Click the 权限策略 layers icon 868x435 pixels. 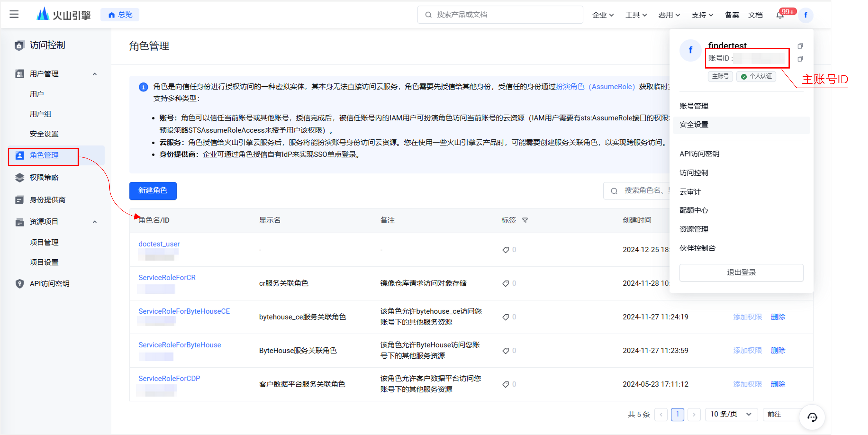tap(20, 178)
